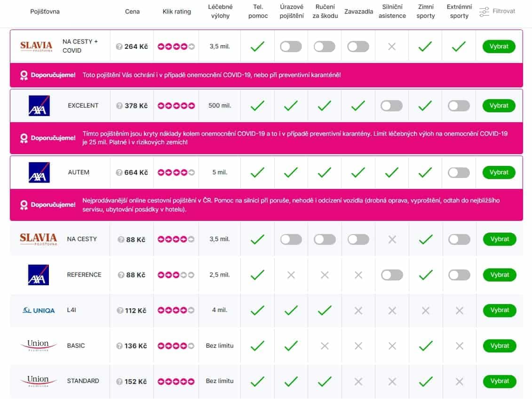
Task: Click the info icon next to 664 Kč
Action: pyautogui.click(x=119, y=172)
